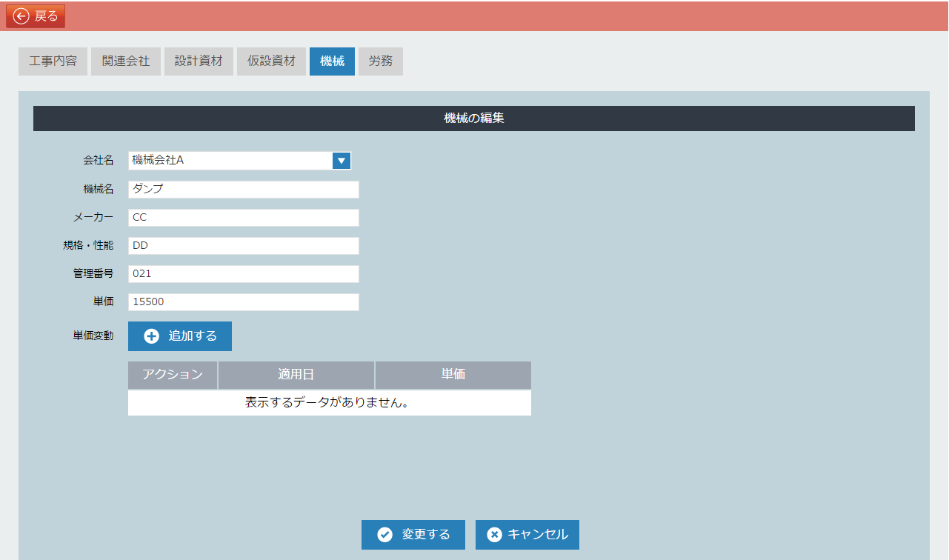Open the 労務 tab
This screenshot has height=560, width=949.
[x=381, y=61]
